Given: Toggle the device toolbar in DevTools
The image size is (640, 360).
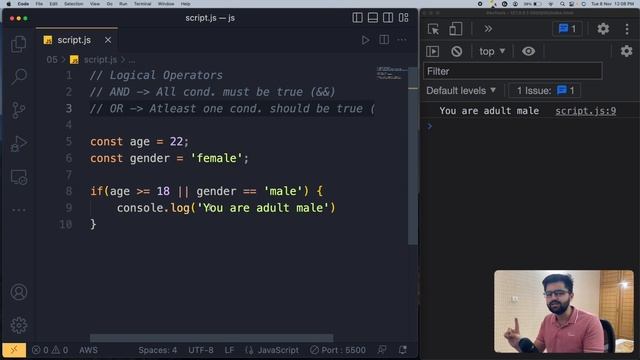Looking at the screenshot, I should click(455, 29).
